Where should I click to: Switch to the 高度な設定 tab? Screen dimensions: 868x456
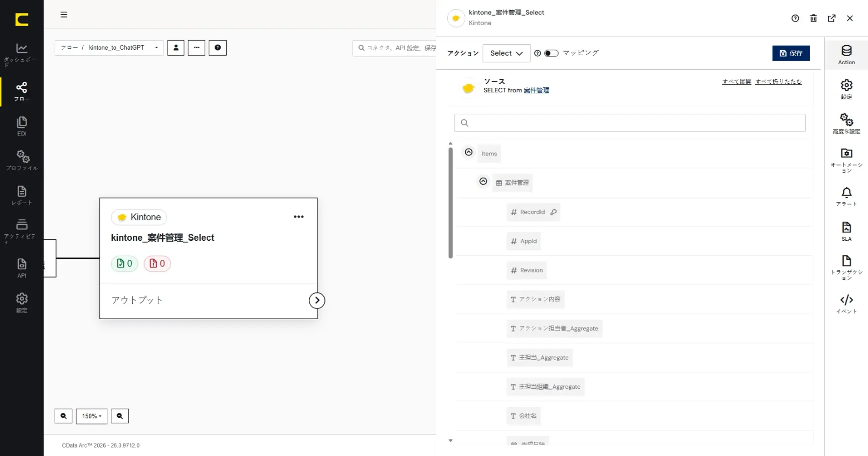tap(846, 124)
